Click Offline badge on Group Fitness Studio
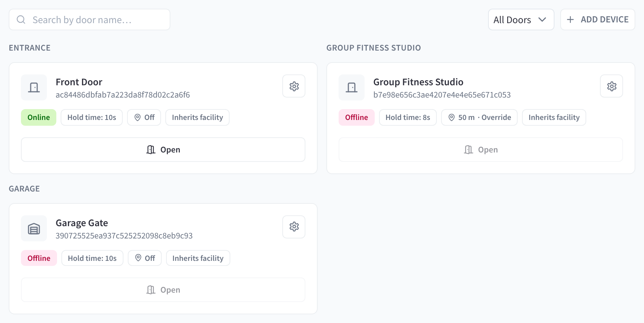Screen dimensions: 644x323 (x=357, y=117)
